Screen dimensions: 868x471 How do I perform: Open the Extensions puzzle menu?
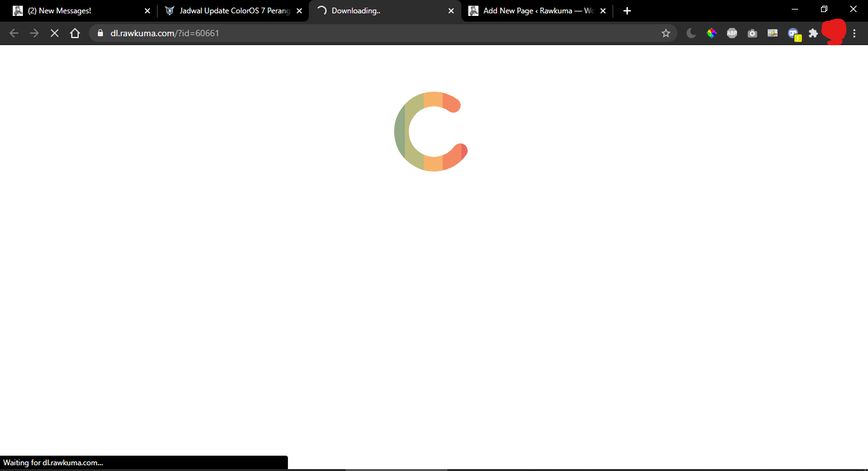813,33
